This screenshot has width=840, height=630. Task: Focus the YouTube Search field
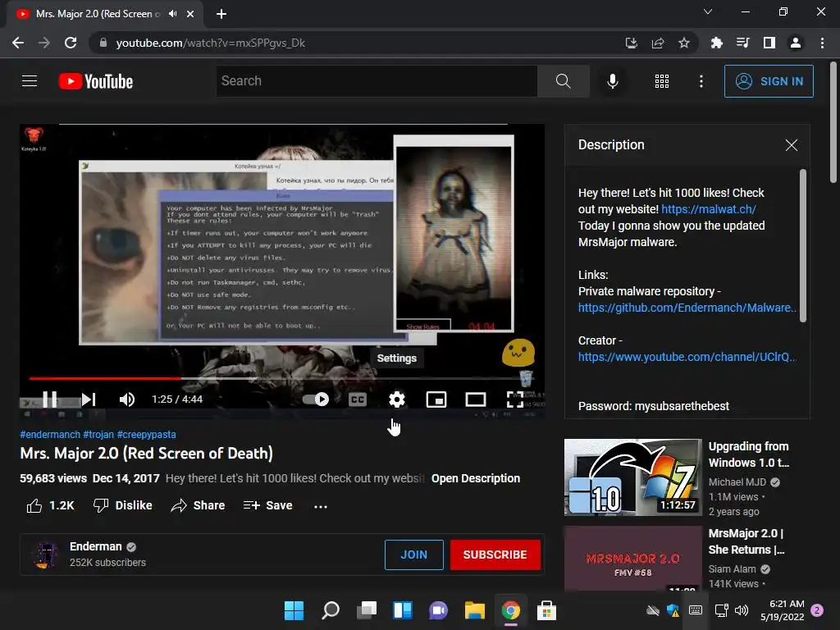point(377,81)
